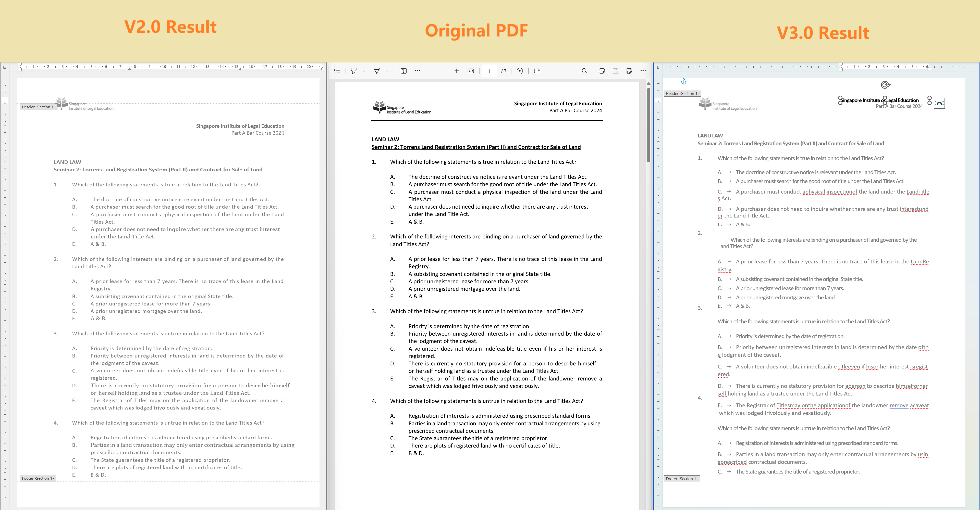Viewport: 980px width, 510px height.
Task: Select the Draw pen tool in PDF toolbar
Action: (x=377, y=71)
